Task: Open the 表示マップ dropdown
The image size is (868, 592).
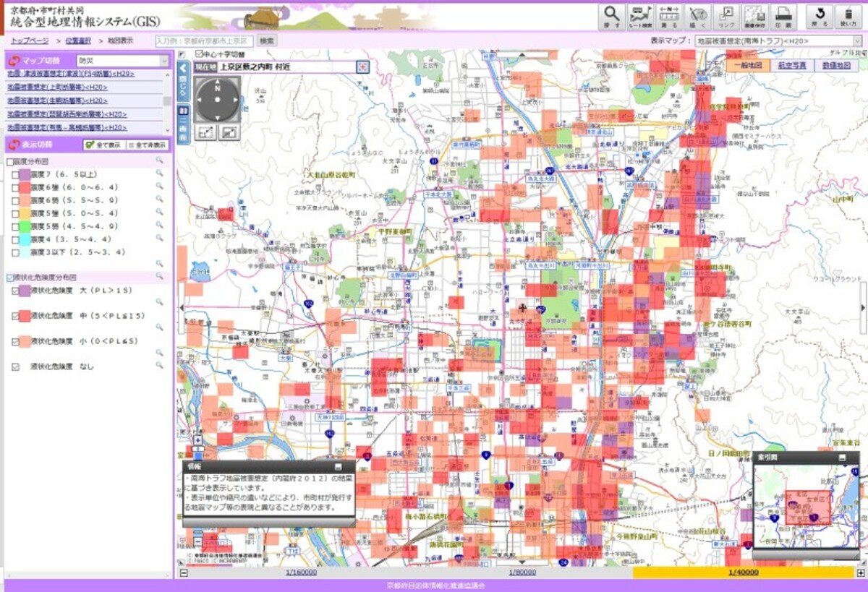Action: 778,41
